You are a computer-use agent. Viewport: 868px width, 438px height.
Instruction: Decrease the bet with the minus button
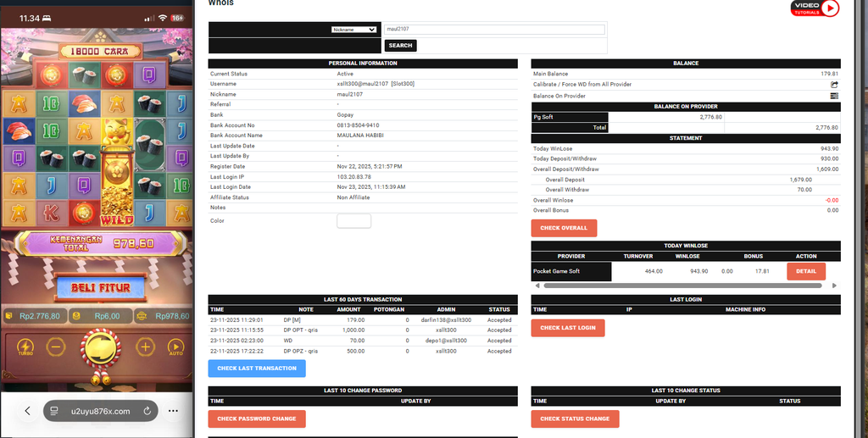(56, 347)
